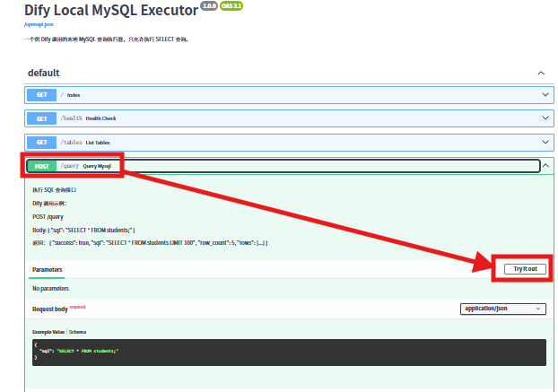Click the default section heading
This screenshot has height=392, width=558.
(x=43, y=73)
